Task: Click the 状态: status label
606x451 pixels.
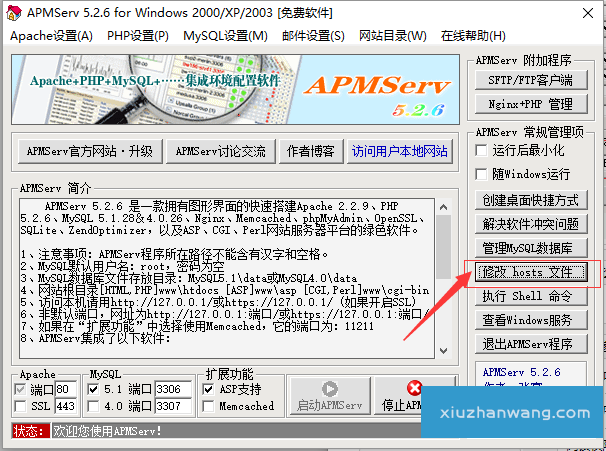Action: [x=31, y=431]
